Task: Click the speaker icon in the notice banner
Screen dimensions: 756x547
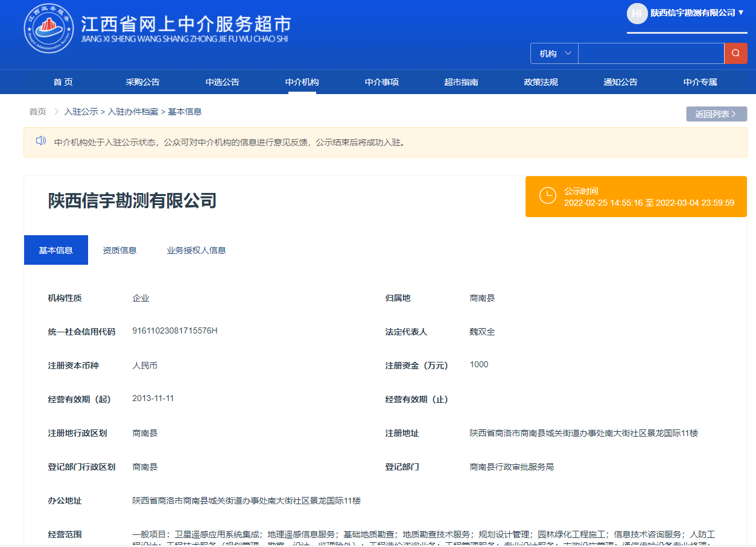Action: coord(41,141)
